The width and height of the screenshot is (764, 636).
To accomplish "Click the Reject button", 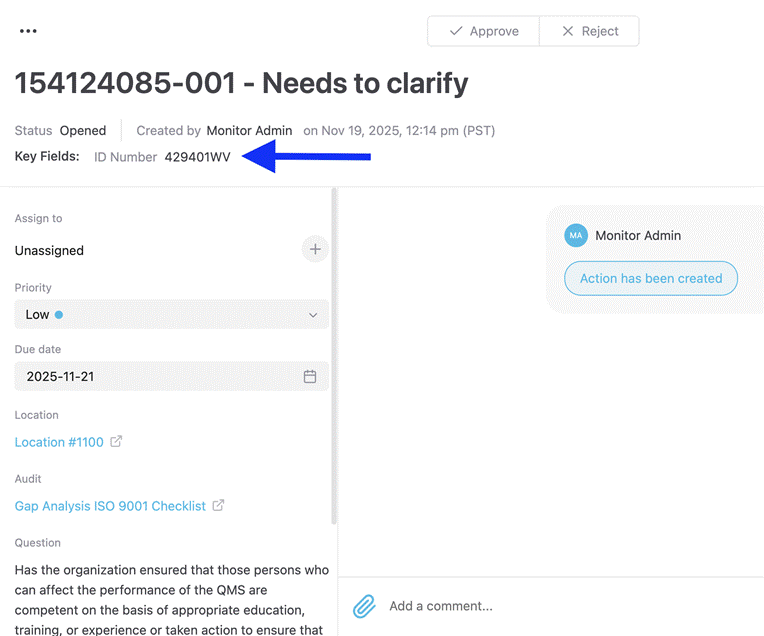I will coord(590,31).
